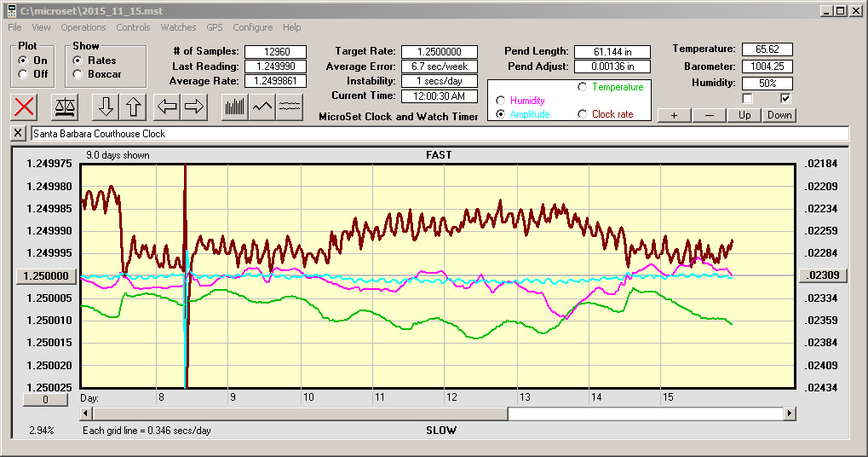The height and width of the screenshot is (457, 868).
Task: Click the Instability field 1 secs/day
Action: point(440,81)
